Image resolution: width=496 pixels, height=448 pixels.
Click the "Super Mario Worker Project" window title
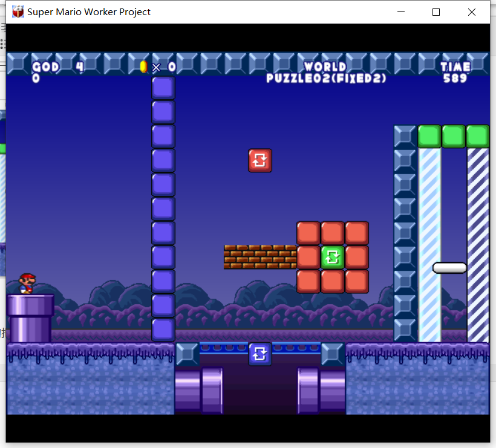click(x=89, y=12)
